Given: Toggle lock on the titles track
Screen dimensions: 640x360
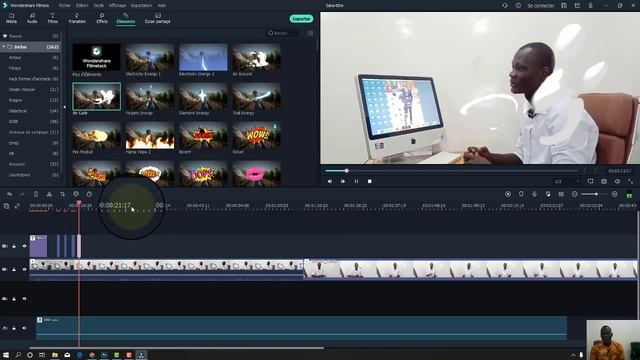Looking at the screenshot, I should [x=14, y=246].
